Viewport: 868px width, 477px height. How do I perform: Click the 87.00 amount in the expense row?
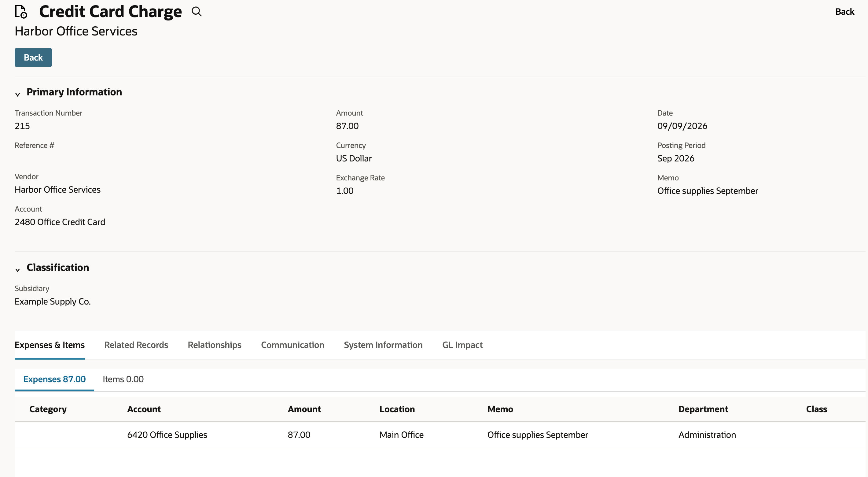point(299,435)
